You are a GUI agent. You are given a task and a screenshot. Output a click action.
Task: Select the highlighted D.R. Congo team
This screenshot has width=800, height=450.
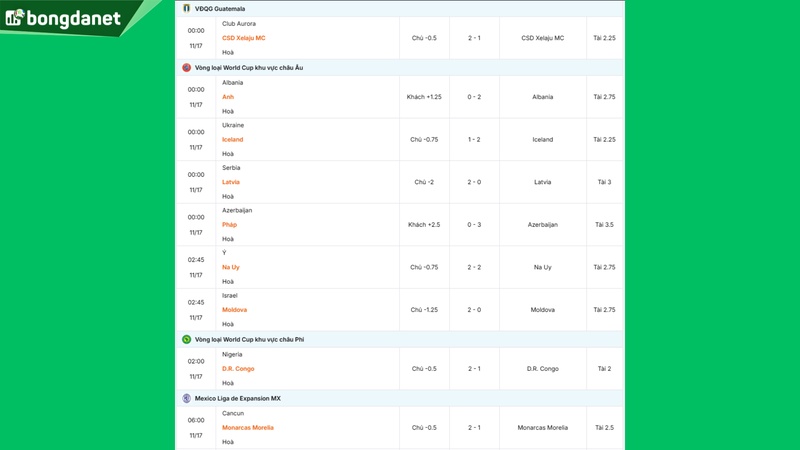coord(238,368)
